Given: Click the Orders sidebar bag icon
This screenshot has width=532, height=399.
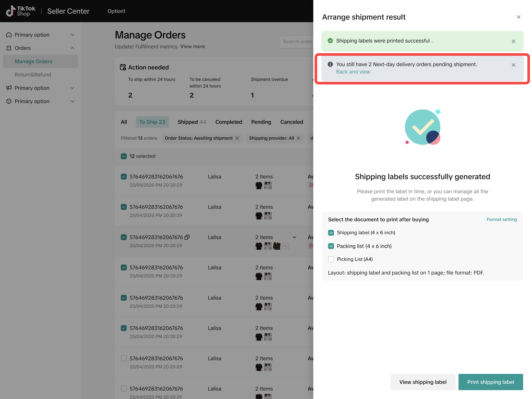Looking at the screenshot, I should (x=9, y=48).
